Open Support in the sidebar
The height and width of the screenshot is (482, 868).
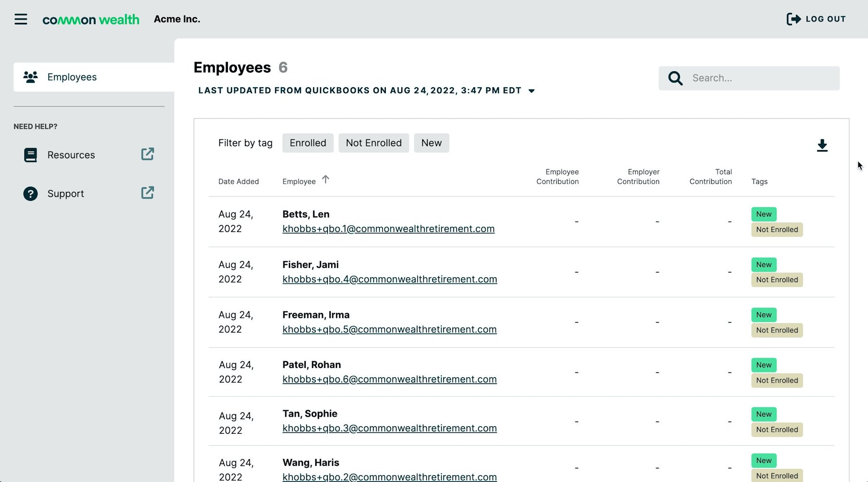(66, 193)
